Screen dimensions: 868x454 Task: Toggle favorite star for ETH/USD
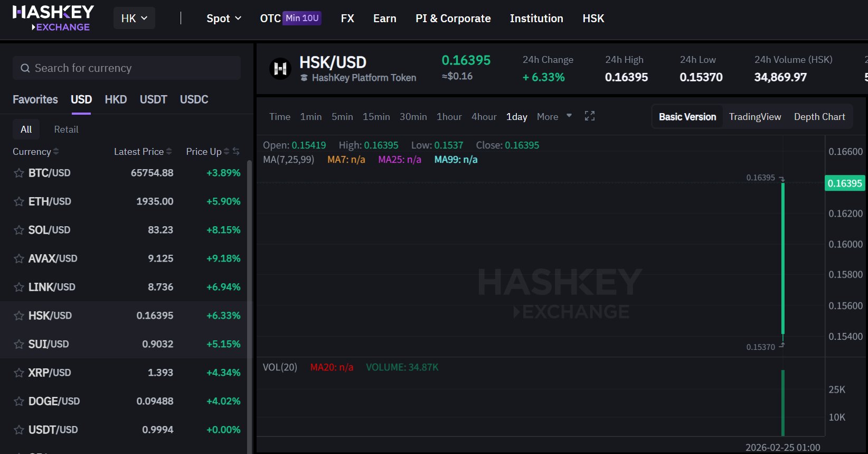click(x=19, y=201)
